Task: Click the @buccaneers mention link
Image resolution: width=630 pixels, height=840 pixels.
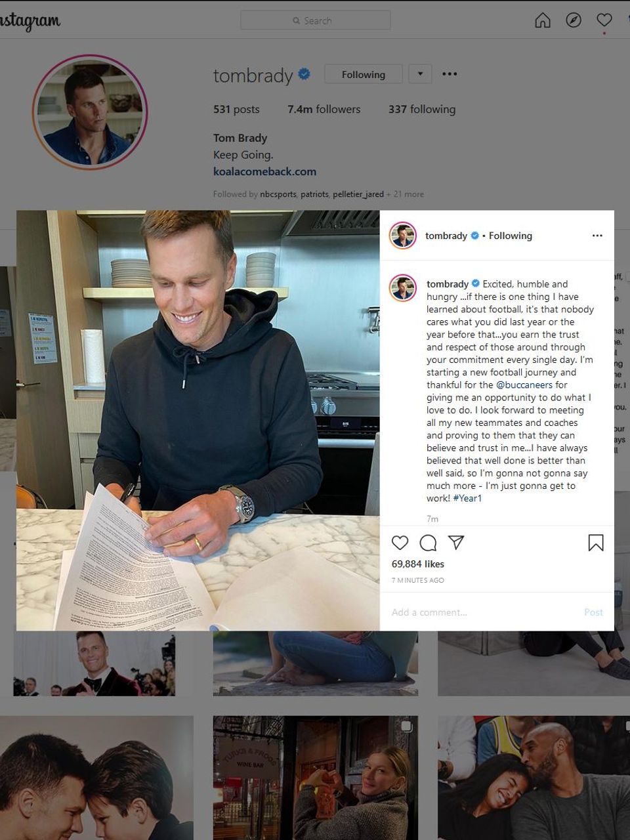Action: (524, 385)
